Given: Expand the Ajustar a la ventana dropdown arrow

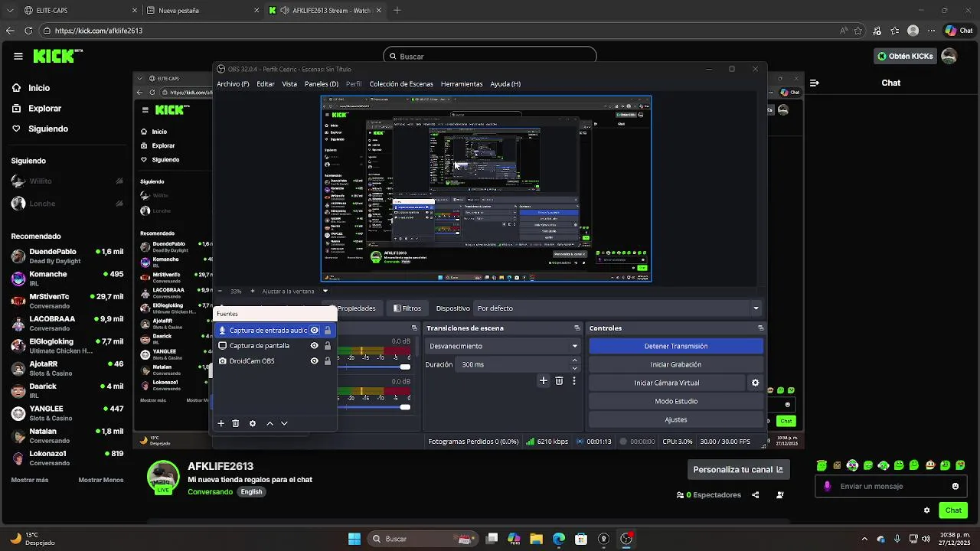Looking at the screenshot, I should point(325,292).
